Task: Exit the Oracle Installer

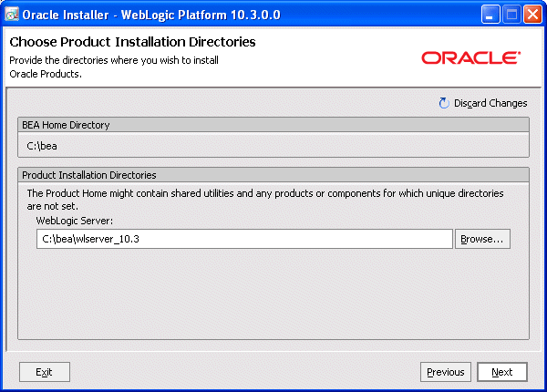Action: coord(45,372)
